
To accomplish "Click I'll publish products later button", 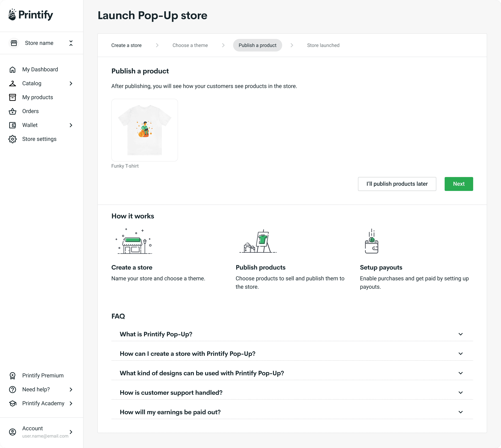I will (x=397, y=184).
